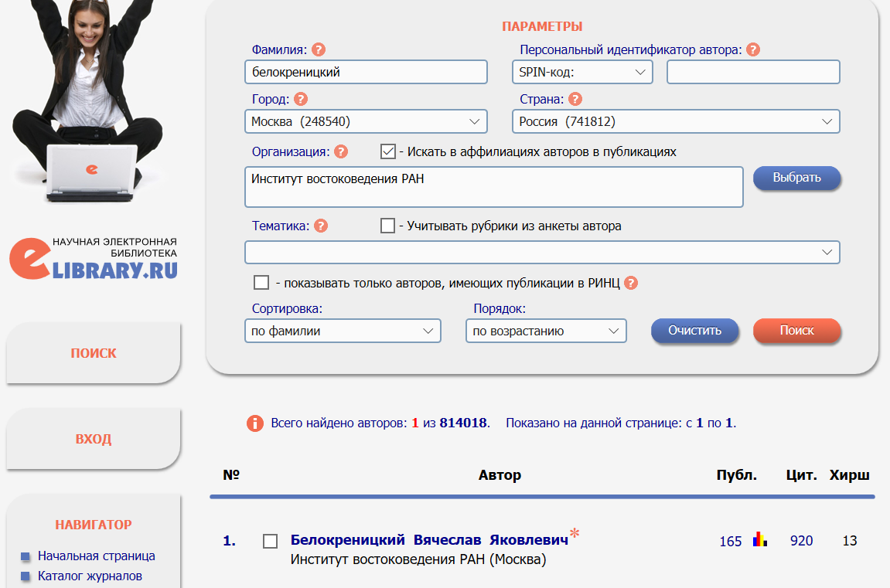Open author Белокреницкий Вячеслав Яковлевич link
The height and width of the screenshot is (588, 890).
pyautogui.click(x=429, y=540)
